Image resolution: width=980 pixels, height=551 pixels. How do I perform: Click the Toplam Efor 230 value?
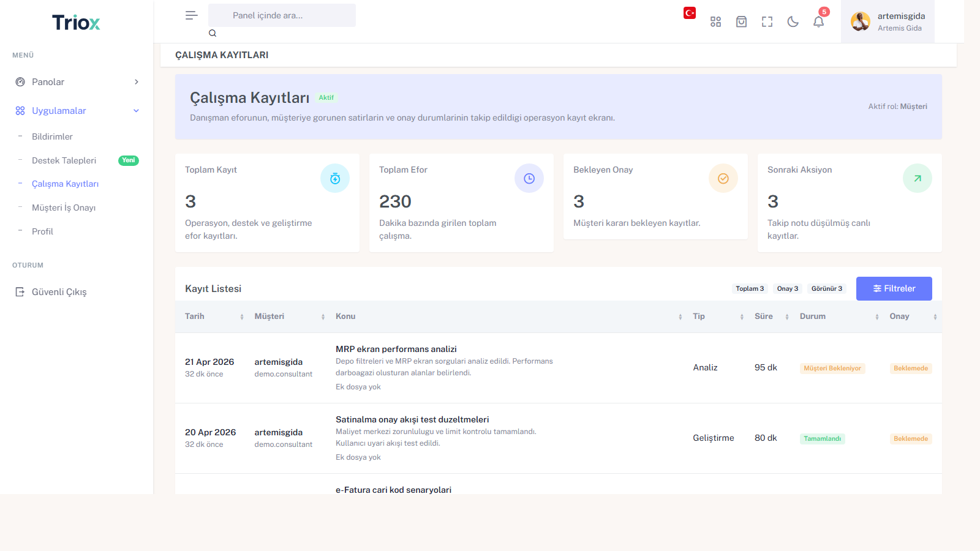click(395, 201)
